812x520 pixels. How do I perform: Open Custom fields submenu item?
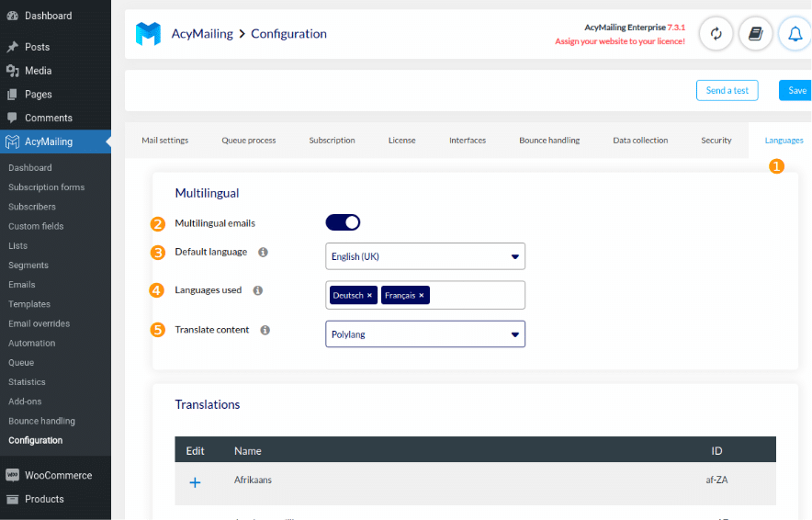point(36,226)
